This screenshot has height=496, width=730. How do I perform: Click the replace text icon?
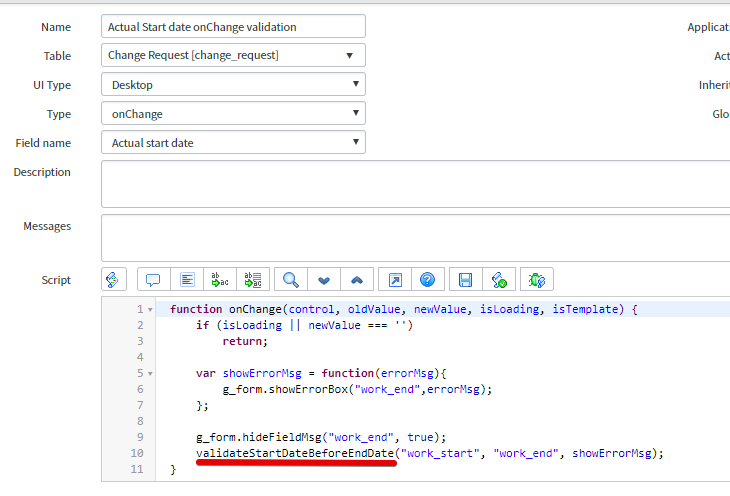(221, 280)
